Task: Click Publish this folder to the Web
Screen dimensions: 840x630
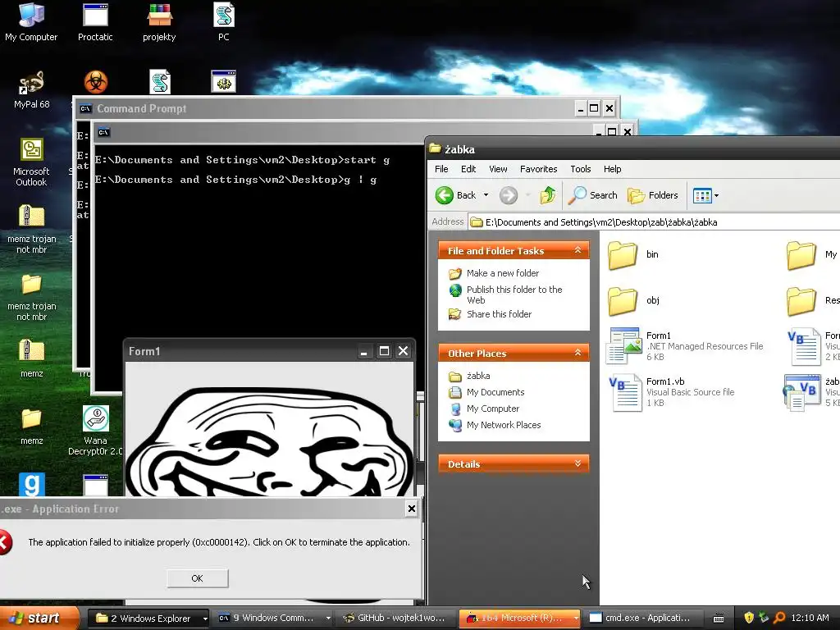Action: click(514, 294)
